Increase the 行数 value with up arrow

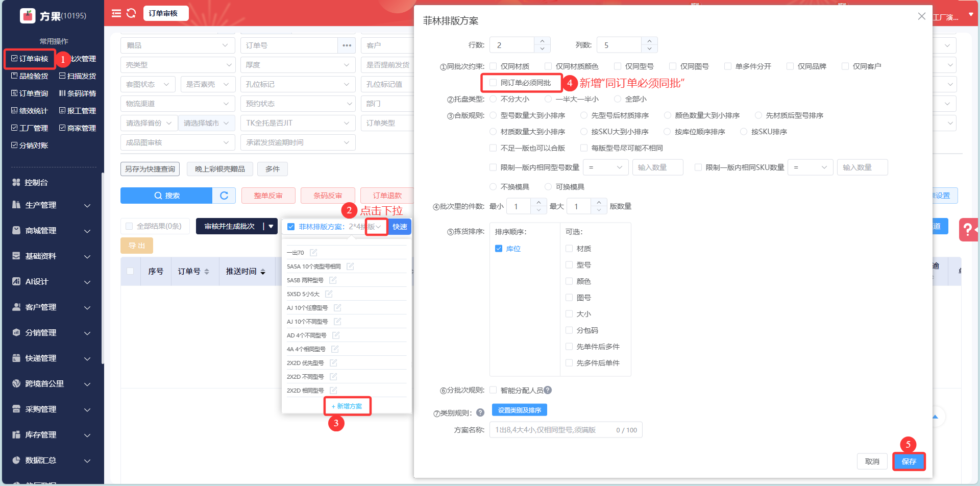[542, 41]
